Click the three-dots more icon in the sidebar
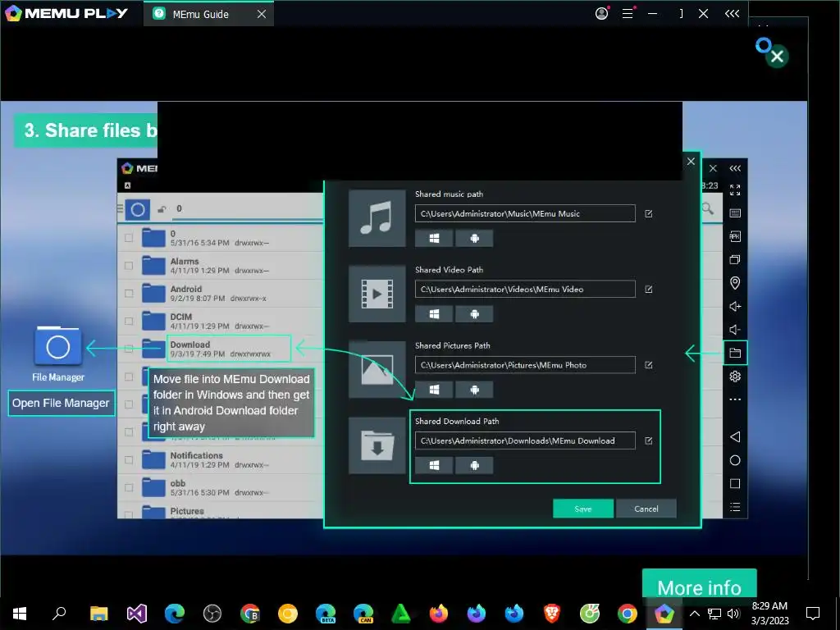The image size is (840, 630). click(x=735, y=399)
